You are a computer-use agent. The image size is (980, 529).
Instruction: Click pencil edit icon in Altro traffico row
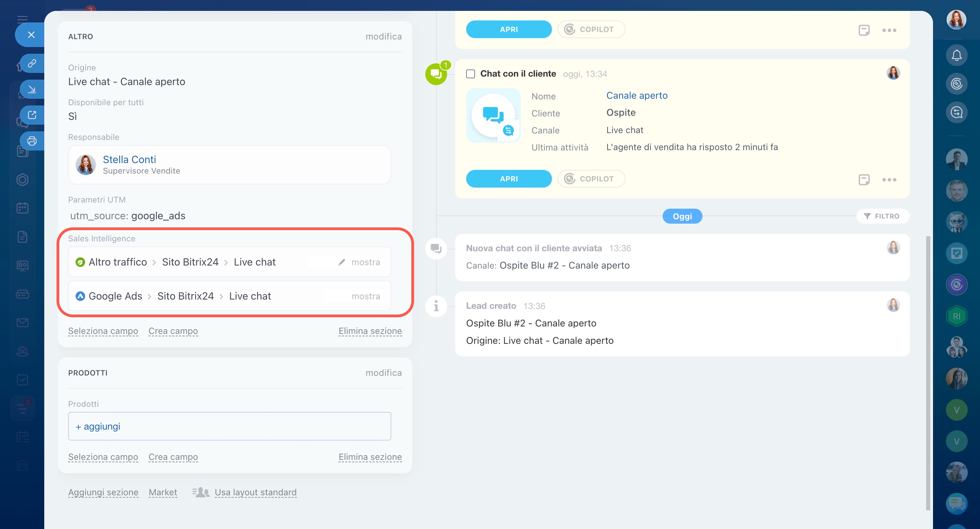pos(341,262)
